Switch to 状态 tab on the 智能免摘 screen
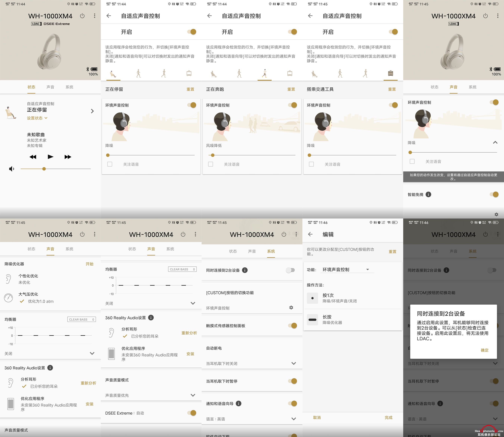 434,87
